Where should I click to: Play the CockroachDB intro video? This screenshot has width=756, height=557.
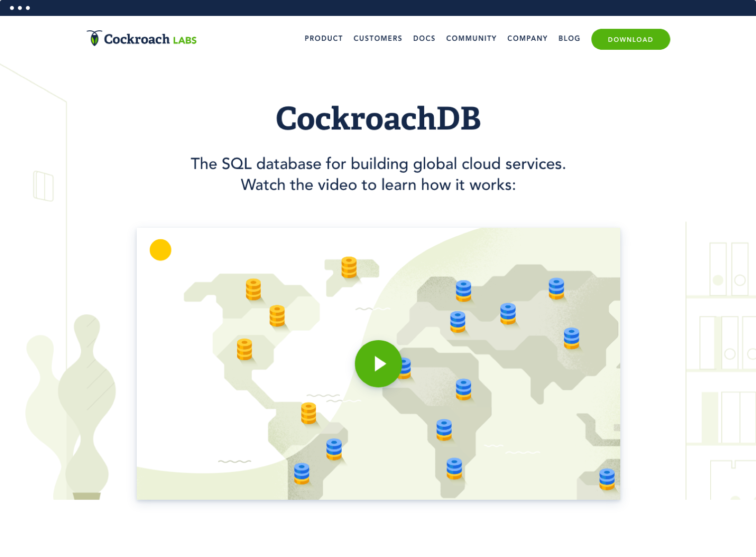[x=378, y=364]
